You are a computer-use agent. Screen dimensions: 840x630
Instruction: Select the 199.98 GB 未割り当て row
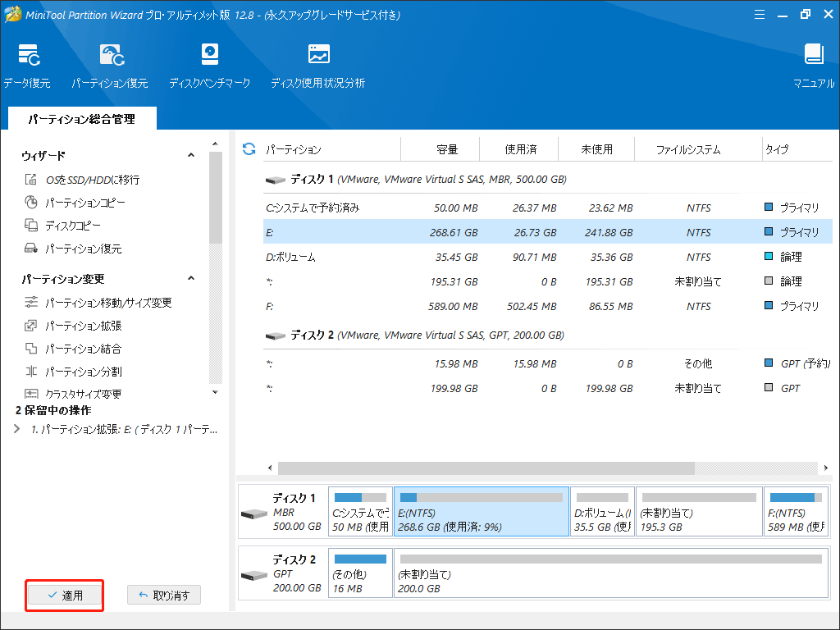[x=547, y=388]
